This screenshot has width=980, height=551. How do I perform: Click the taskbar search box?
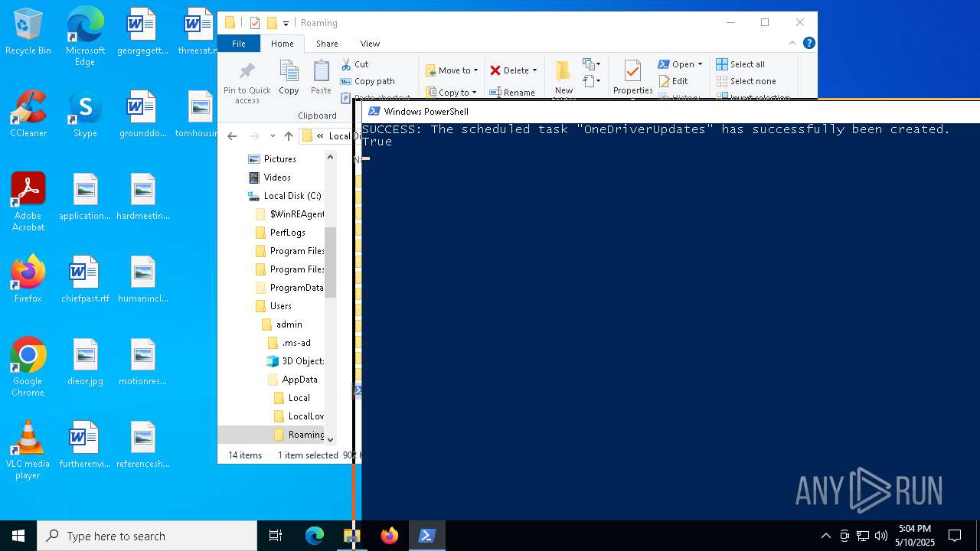coord(147,536)
